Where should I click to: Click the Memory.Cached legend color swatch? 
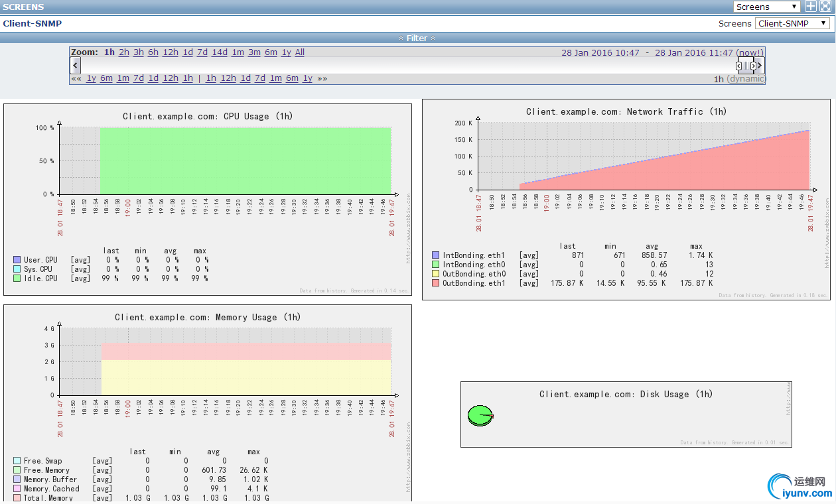click(x=17, y=489)
